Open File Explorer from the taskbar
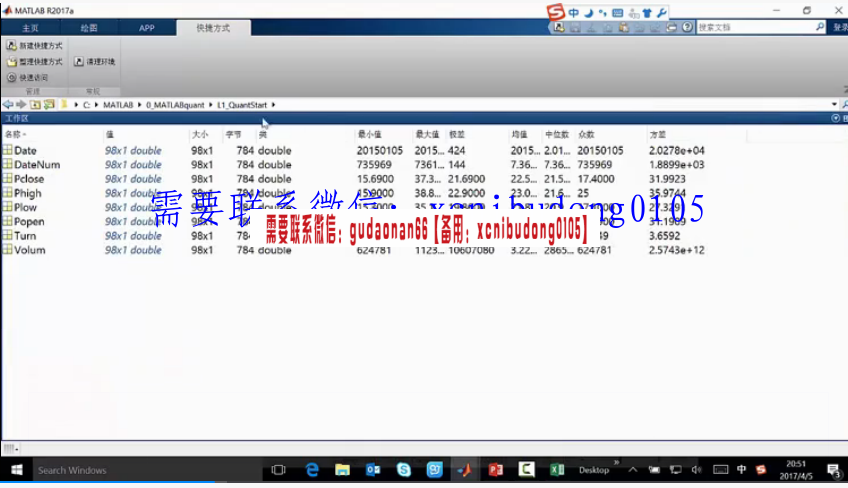Image resolution: width=848 pixels, height=488 pixels. coord(342,470)
